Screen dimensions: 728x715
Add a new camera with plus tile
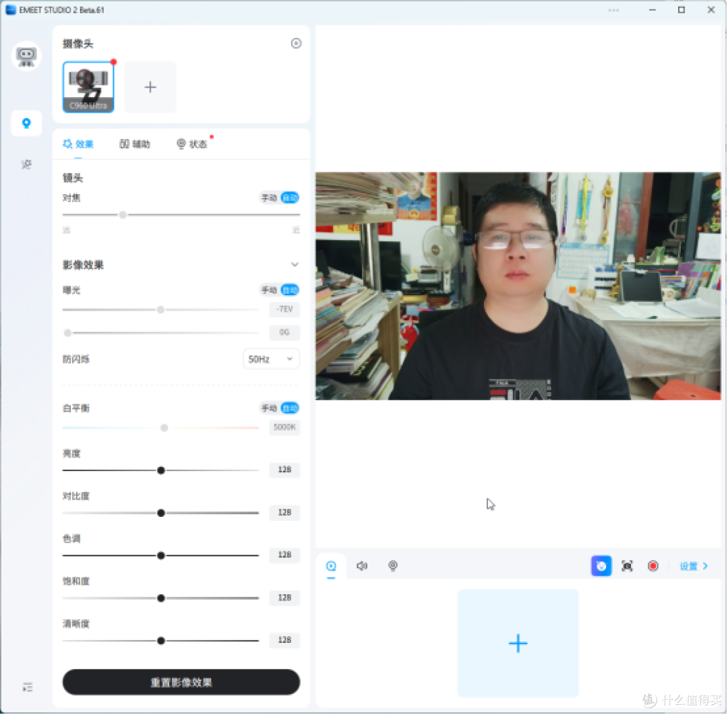(x=150, y=87)
